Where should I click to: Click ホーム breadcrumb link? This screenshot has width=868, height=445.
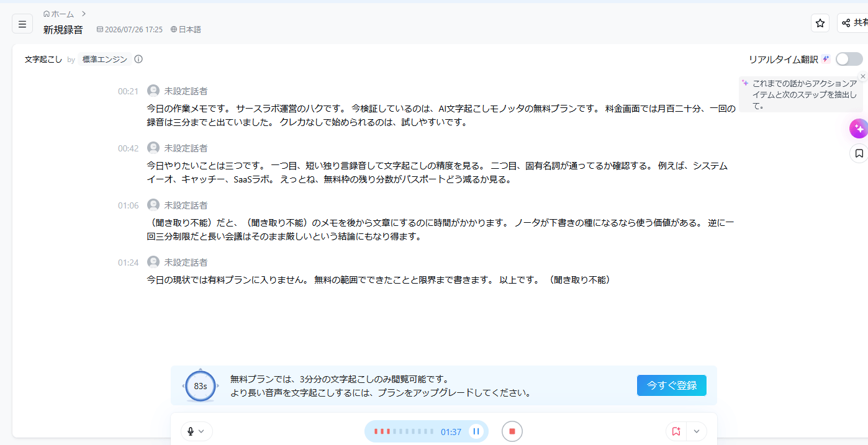(62, 14)
